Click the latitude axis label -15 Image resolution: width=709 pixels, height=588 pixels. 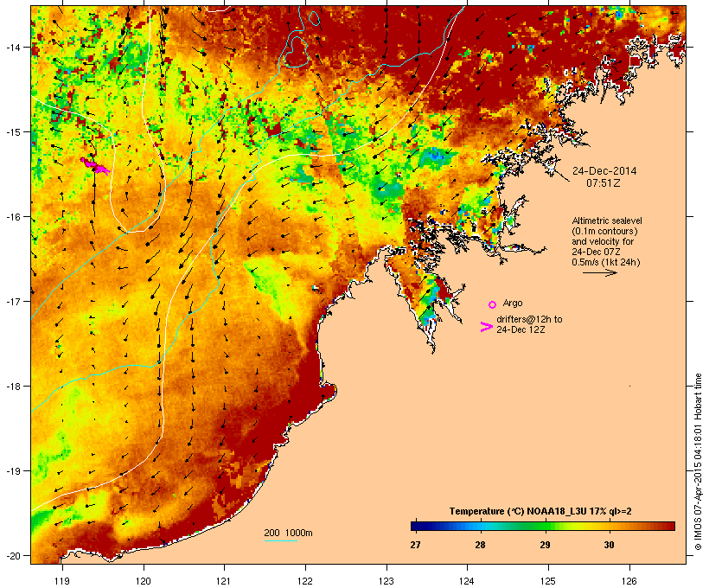click(x=13, y=132)
